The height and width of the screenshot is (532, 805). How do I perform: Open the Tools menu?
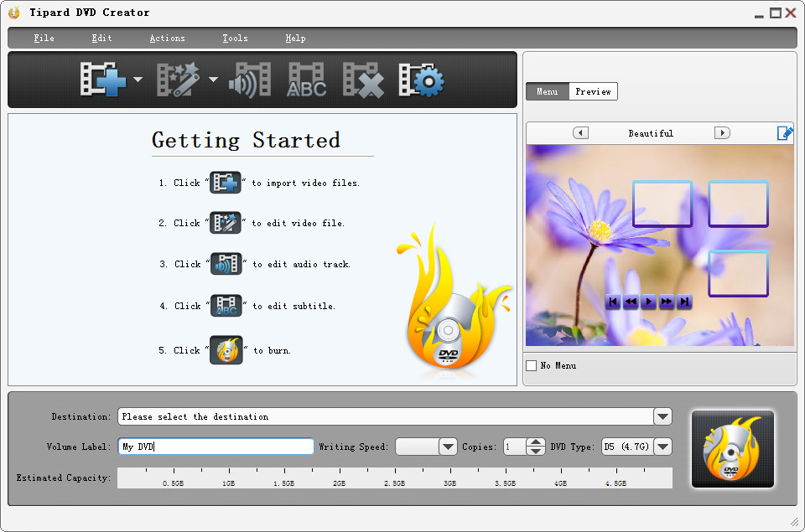coord(235,38)
